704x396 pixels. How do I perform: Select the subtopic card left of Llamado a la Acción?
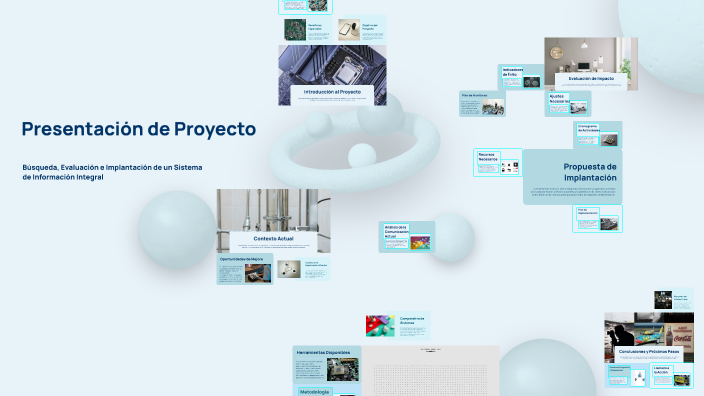(627, 375)
